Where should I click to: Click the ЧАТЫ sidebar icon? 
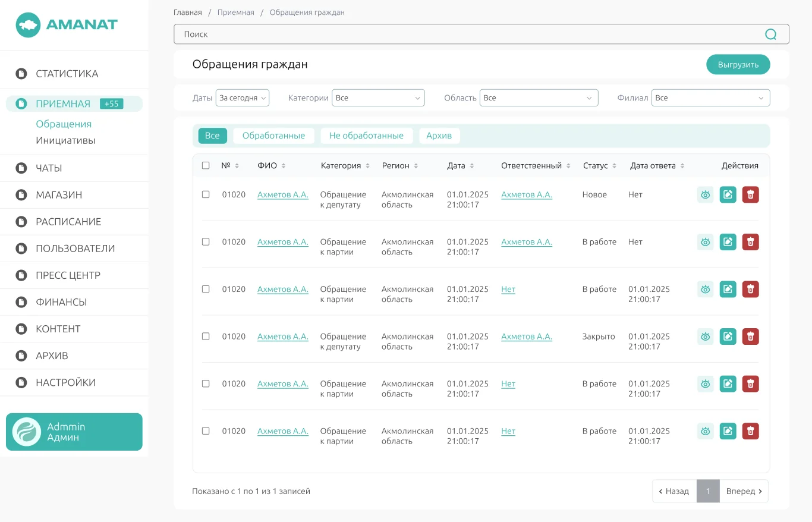point(21,168)
